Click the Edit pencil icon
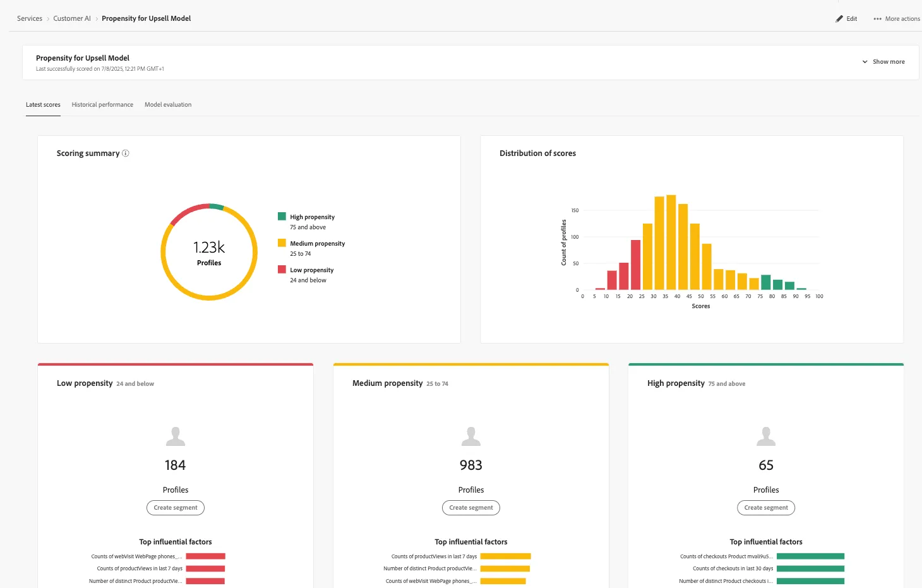922x588 pixels. tap(839, 19)
